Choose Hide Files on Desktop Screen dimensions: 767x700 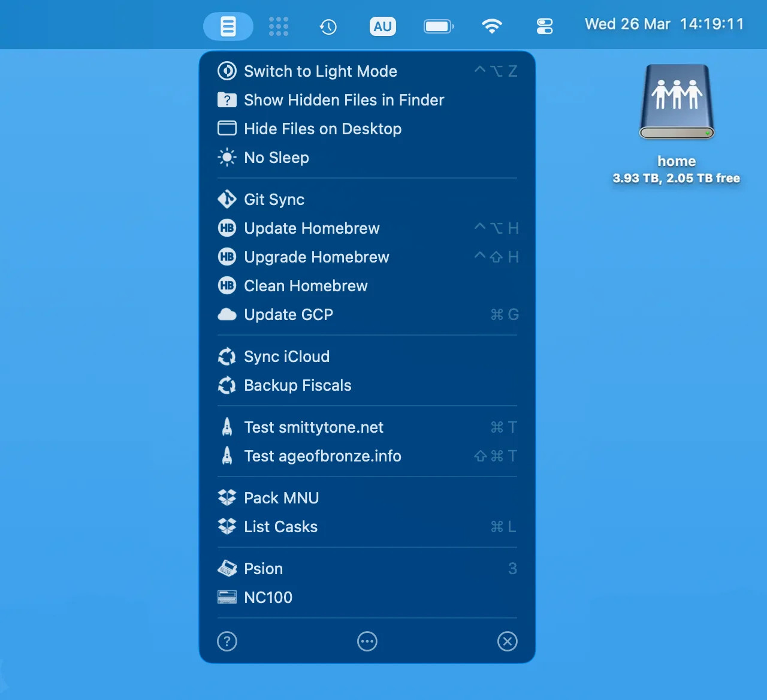(367, 129)
